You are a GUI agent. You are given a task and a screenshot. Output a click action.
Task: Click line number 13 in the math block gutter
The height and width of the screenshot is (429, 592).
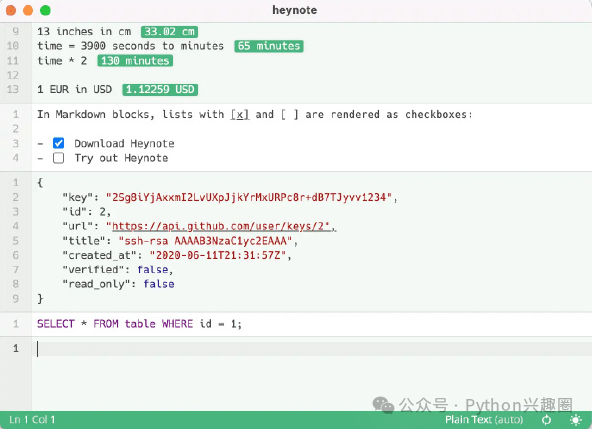point(13,90)
